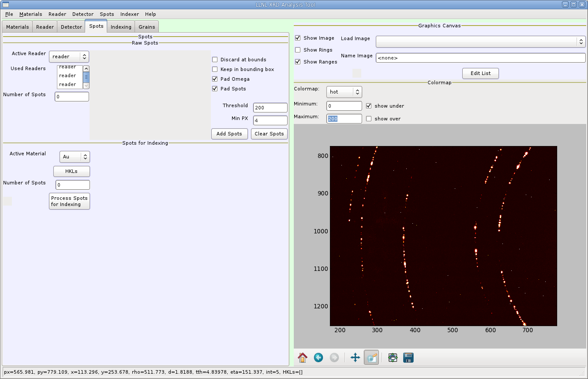Image resolution: width=588 pixels, height=379 pixels.
Task: Toggle show under checkbox
Action: [x=369, y=106]
